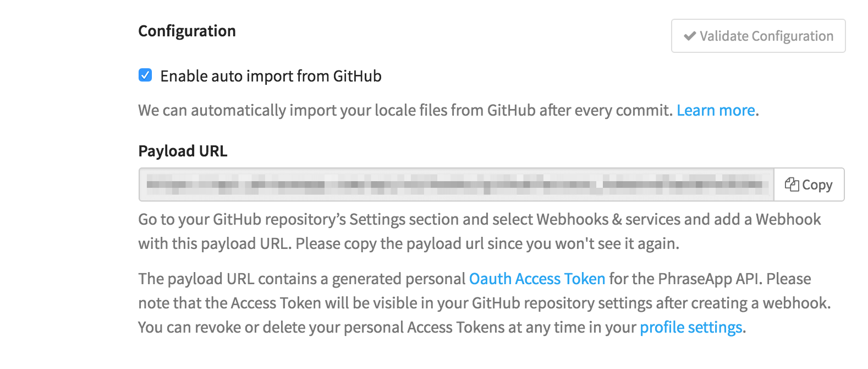Open the Oauth Access Token link
The image size is (868, 369).
click(x=537, y=279)
